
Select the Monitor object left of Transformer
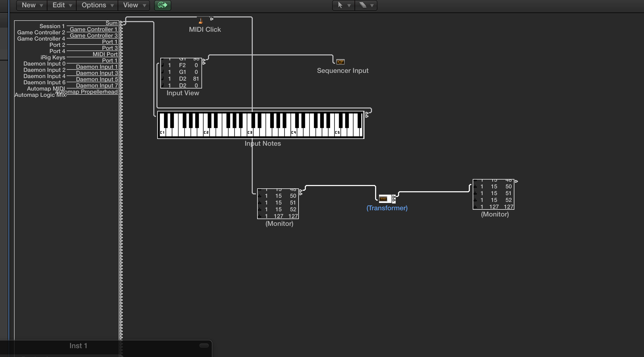(x=278, y=204)
